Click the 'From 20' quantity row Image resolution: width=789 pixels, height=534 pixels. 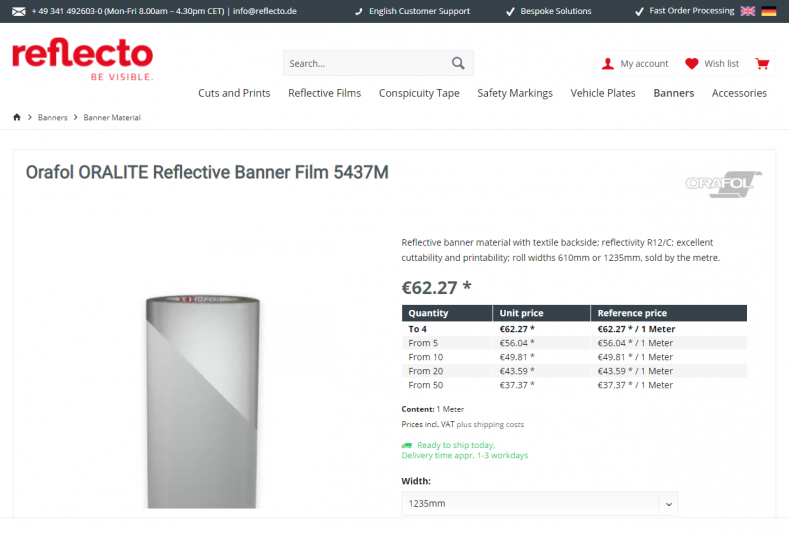[574, 371]
